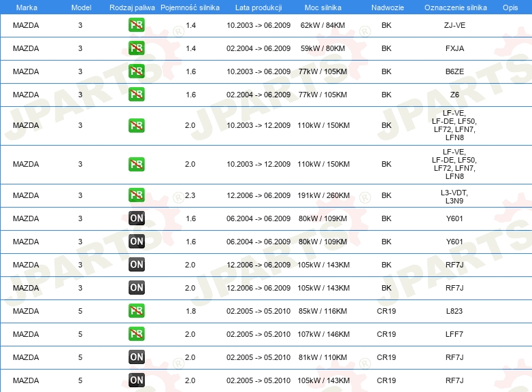Screen dimensions: 532x392
Task: Click model number 5 in the LFF7 row
Action: pos(80,334)
